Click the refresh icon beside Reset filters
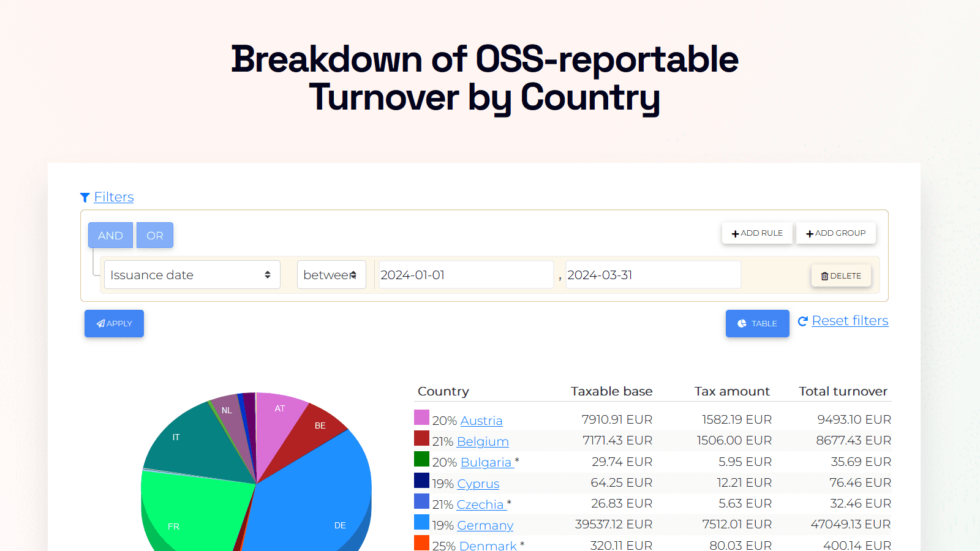Screen dimensions: 980x551 point(802,320)
